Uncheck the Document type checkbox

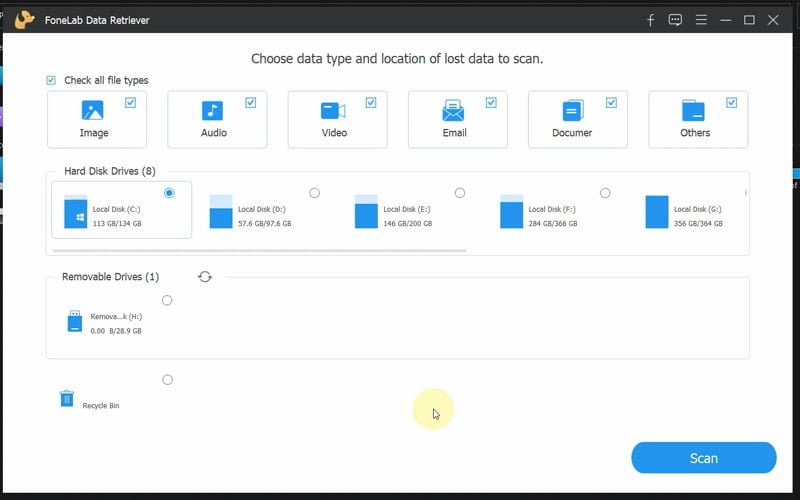tap(611, 103)
